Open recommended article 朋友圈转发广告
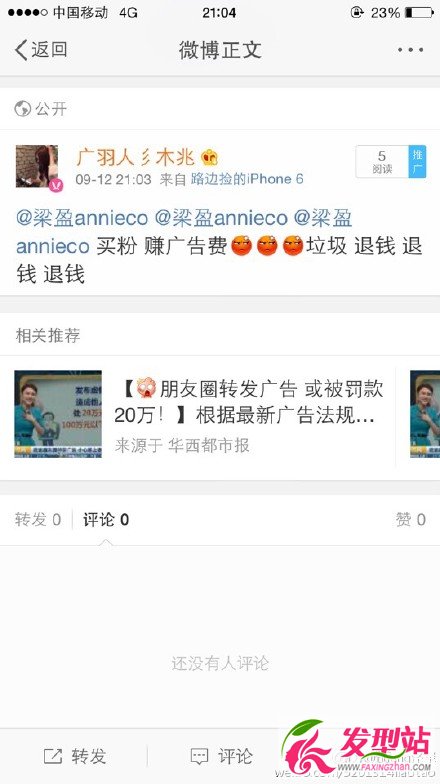The width and height of the screenshot is (440, 784). 248,402
